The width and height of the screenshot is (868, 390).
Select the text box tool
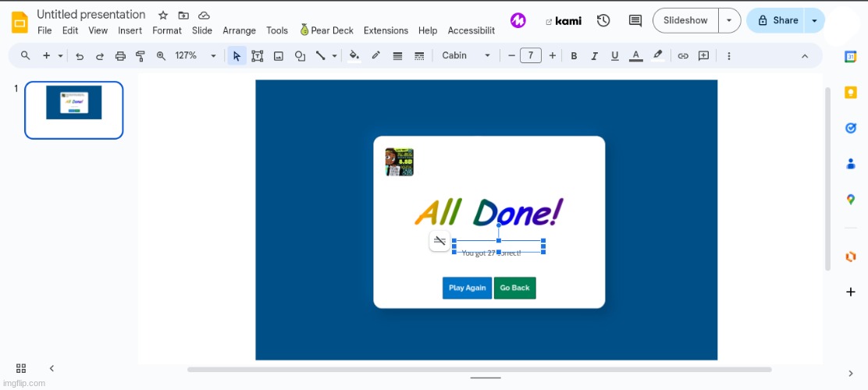coord(258,56)
